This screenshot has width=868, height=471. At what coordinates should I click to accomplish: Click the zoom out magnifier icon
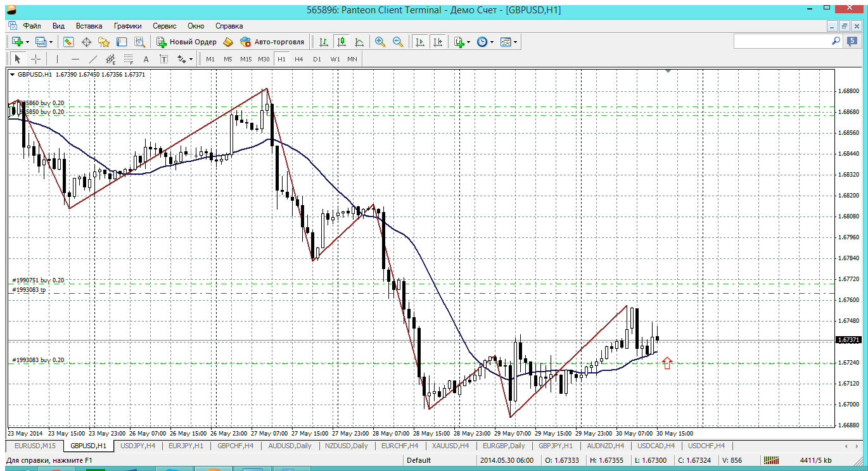click(x=398, y=42)
